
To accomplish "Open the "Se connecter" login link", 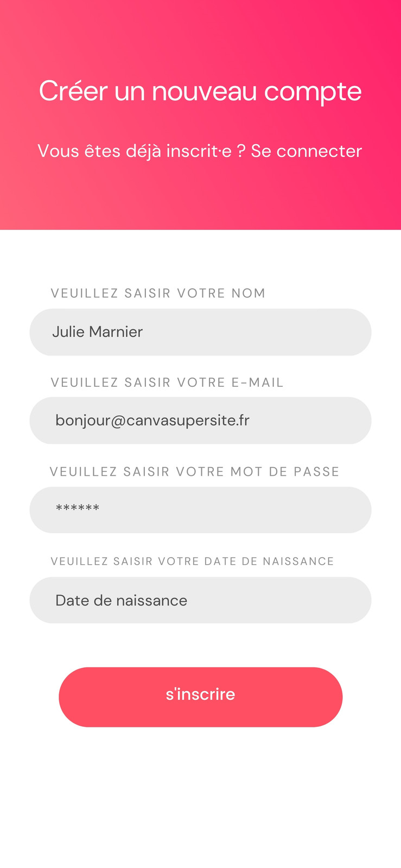I will [x=306, y=151].
